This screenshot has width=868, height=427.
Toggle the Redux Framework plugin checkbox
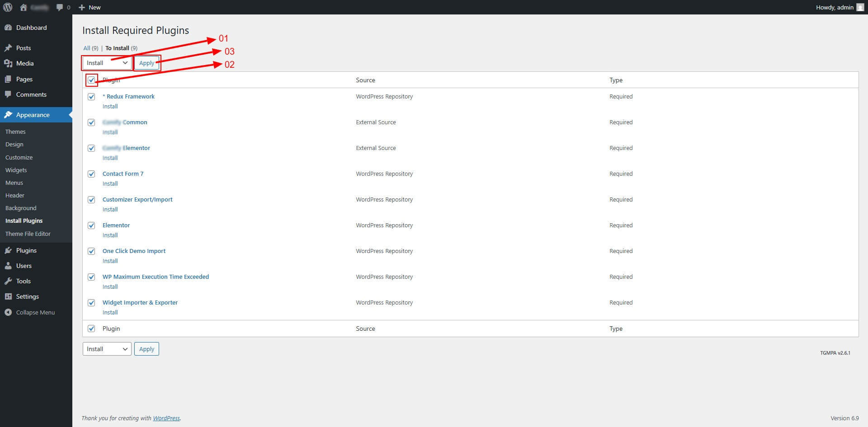91,97
